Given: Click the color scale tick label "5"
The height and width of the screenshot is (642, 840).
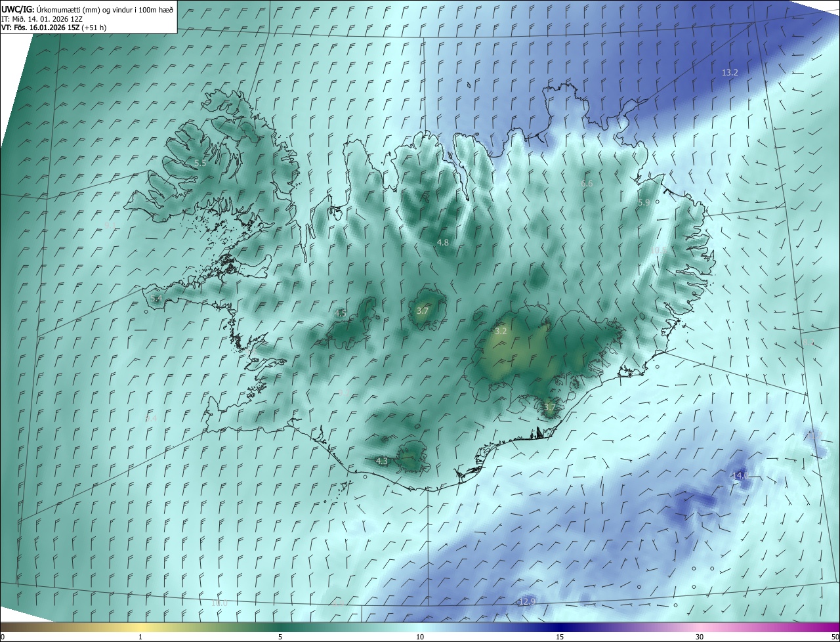Looking at the screenshot, I should coord(280,637).
